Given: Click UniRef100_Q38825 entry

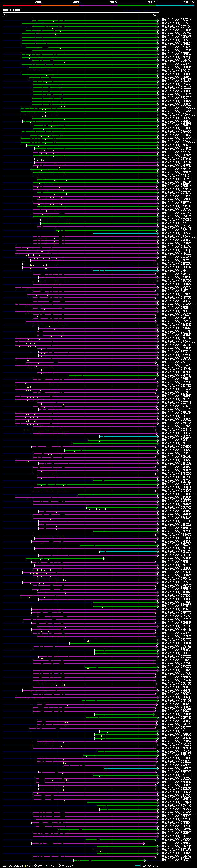Looking at the screenshot, I should click(177, 104).
